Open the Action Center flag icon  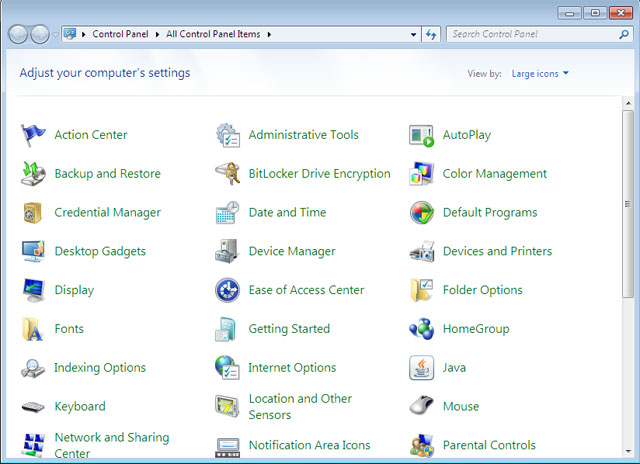(33, 135)
